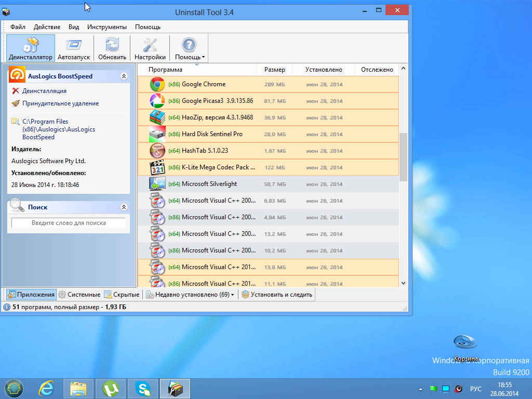Click the РУС language indicator in tray
The image size is (532, 399).
(x=476, y=389)
